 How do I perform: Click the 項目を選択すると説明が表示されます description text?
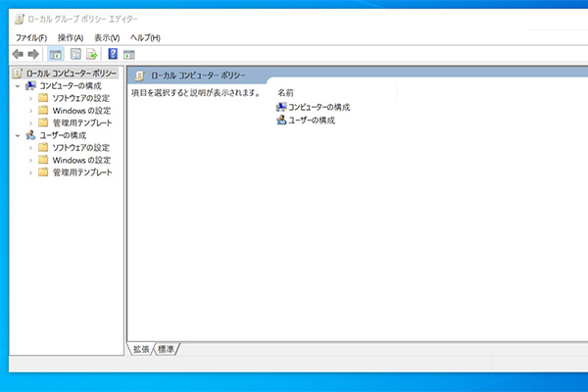tap(195, 93)
